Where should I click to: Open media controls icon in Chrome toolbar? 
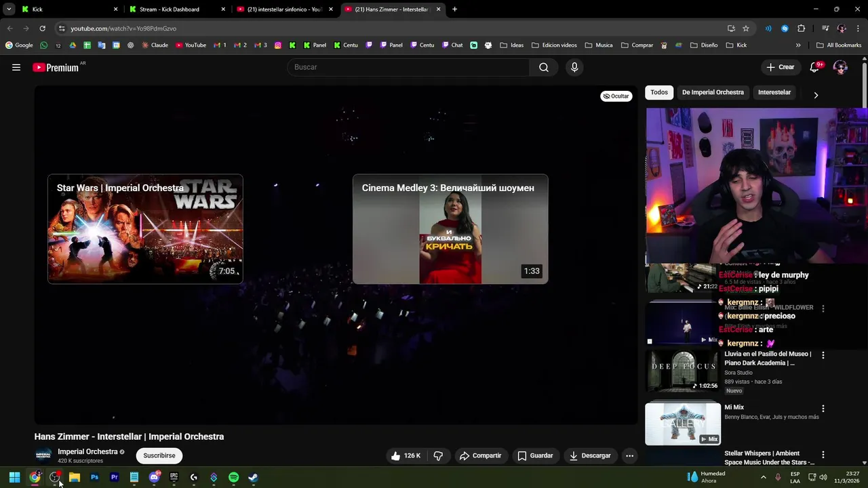pos(825,28)
